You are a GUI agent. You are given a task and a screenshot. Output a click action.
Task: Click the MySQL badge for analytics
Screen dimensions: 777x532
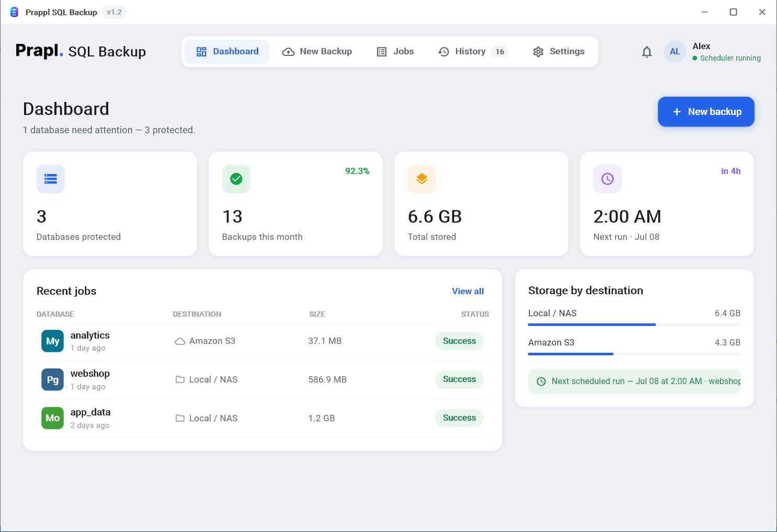52,341
